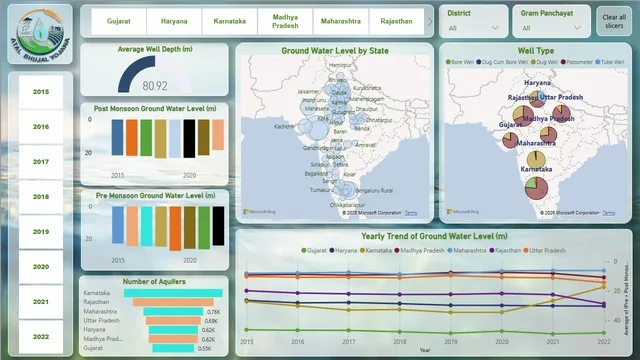Select Karnataka legend marker in trend chart

coord(362,250)
